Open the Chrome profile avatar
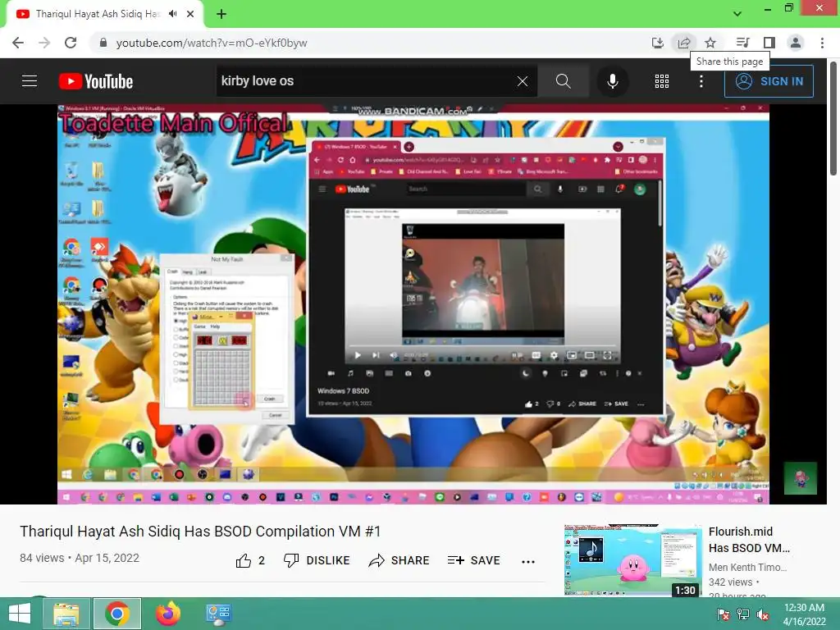Viewport: 840px width, 630px height. click(796, 43)
